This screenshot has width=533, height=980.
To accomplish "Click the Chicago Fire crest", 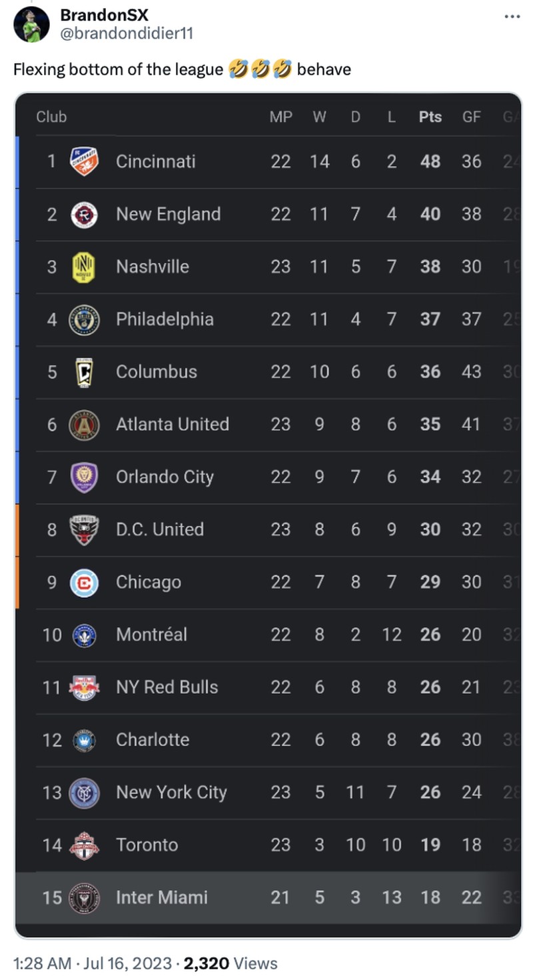I will coord(85,583).
